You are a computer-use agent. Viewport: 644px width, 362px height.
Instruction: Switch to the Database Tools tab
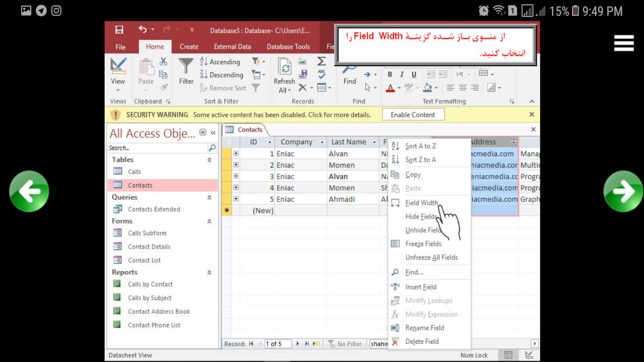tap(288, 47)
